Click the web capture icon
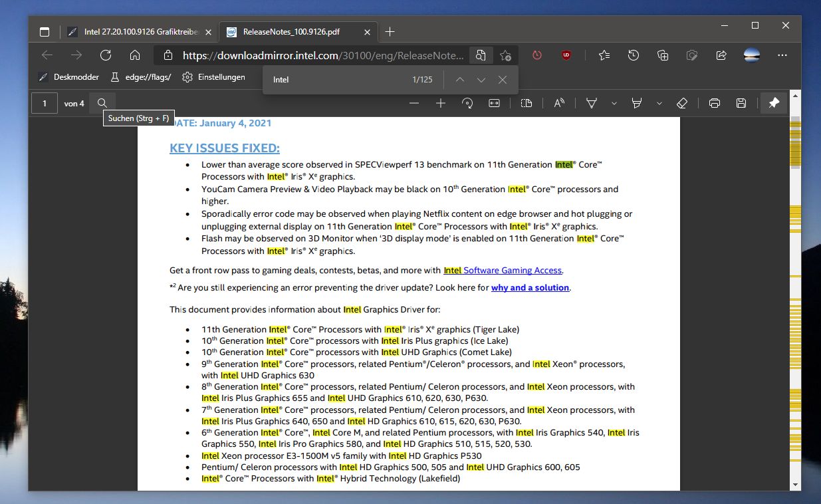The image size is (821, 504). pos(692,55)
